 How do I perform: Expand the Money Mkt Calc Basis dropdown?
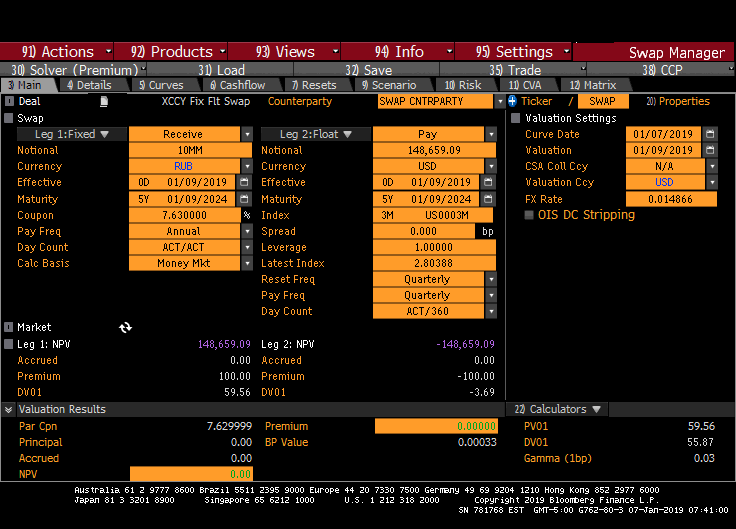click(x=247, y=263)
